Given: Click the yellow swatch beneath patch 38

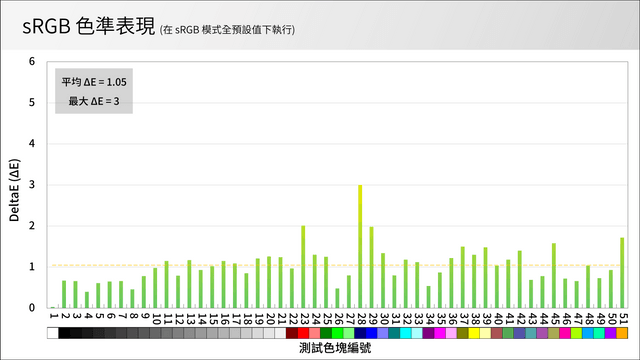Looking at the screenshot, I should coord(474,333).
